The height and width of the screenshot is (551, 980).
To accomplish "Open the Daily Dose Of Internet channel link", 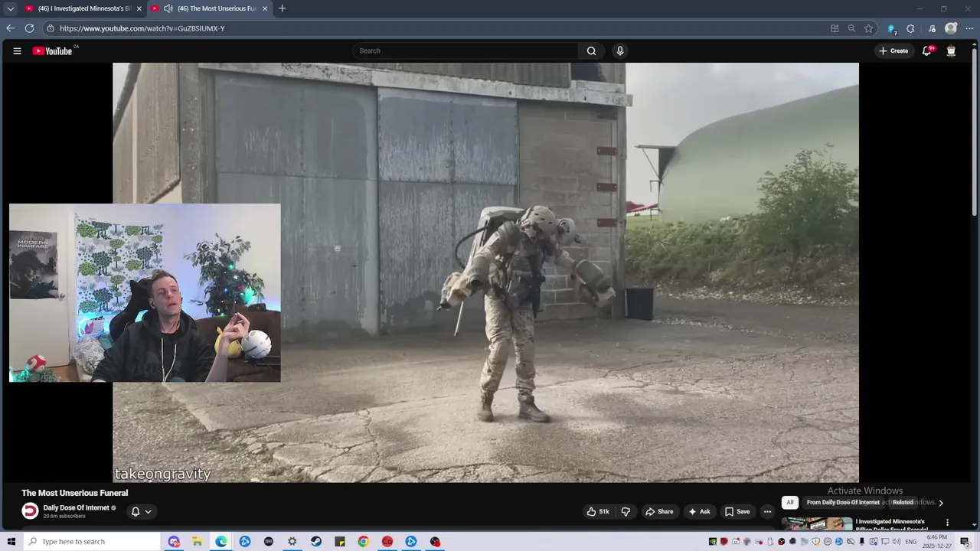I will coord(76,507).
